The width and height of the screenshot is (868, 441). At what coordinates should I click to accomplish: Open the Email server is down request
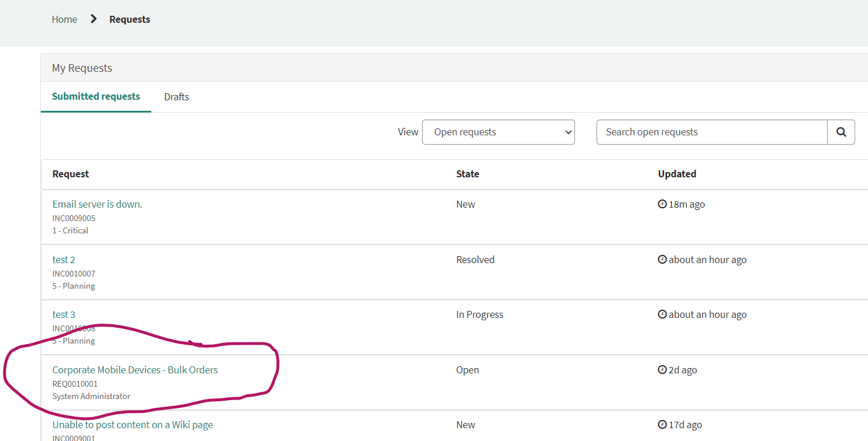coord(97,204)
